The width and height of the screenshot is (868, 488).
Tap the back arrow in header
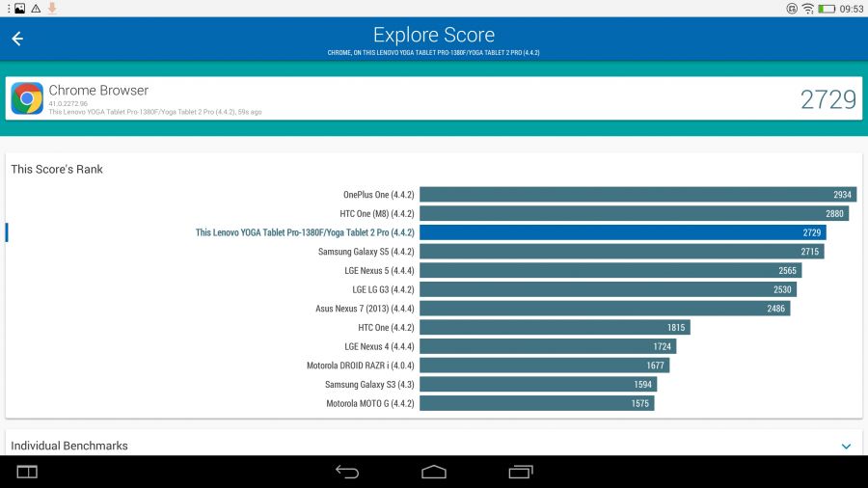coord(17,39)
